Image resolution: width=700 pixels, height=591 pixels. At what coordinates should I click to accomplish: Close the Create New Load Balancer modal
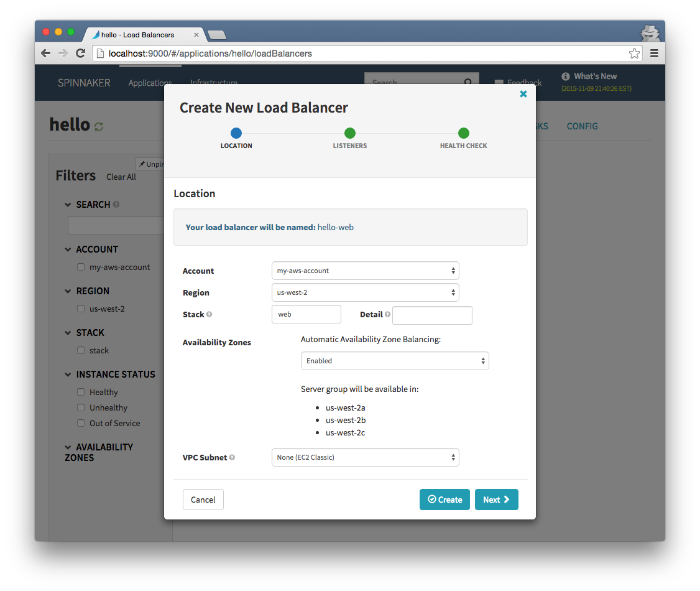pos(523,94)
